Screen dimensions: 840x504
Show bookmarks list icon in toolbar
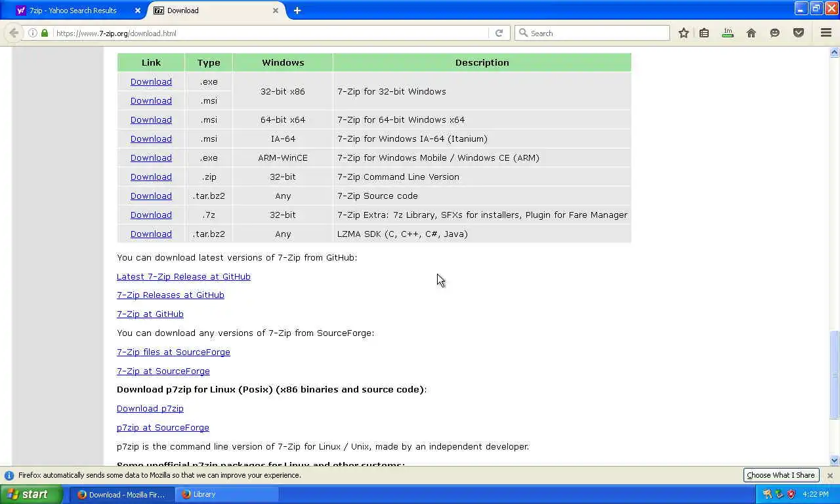[x=704, y=33]
